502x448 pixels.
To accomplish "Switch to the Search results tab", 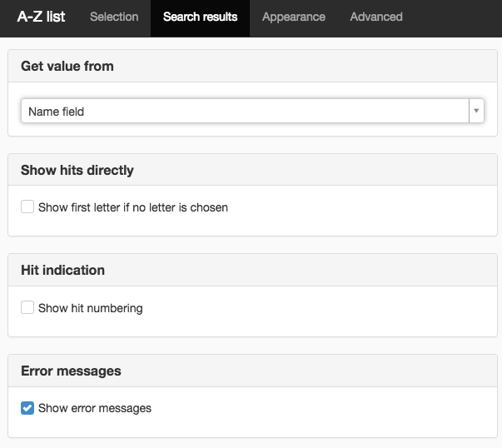I will (200, 17).
